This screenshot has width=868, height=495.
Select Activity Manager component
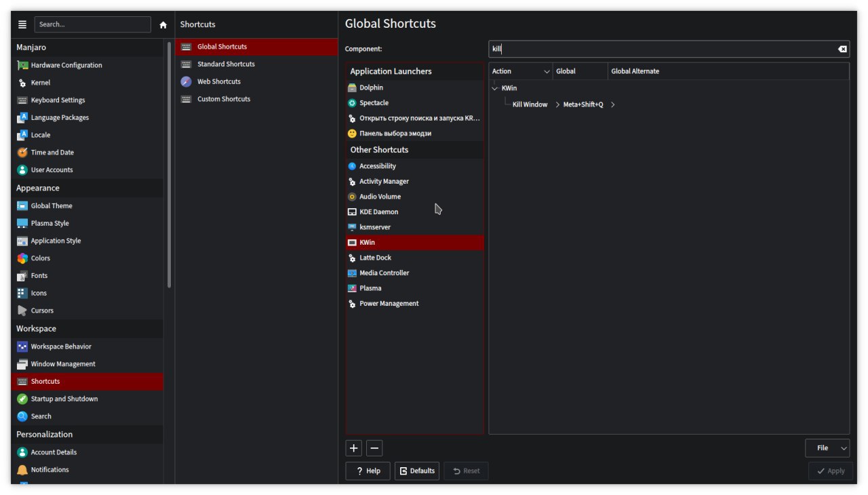(414, 182)
